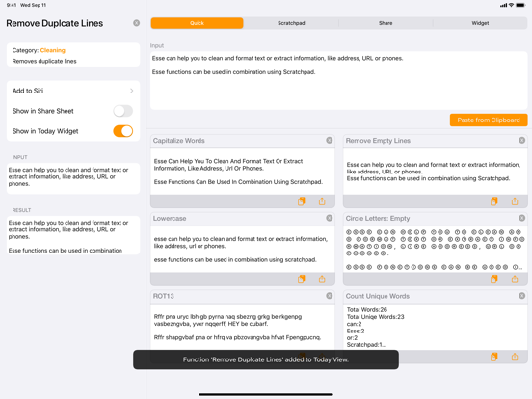Copy the Lowercase result

pos(302,279)
